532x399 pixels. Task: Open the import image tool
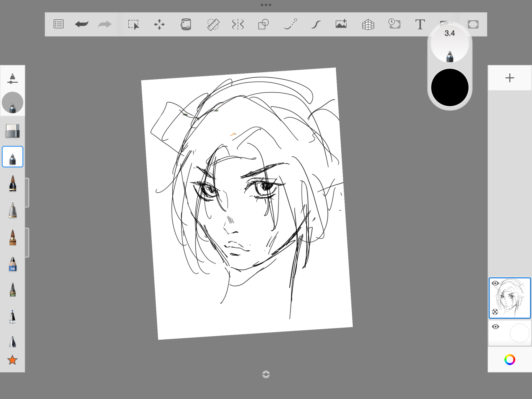pos(341,24)
